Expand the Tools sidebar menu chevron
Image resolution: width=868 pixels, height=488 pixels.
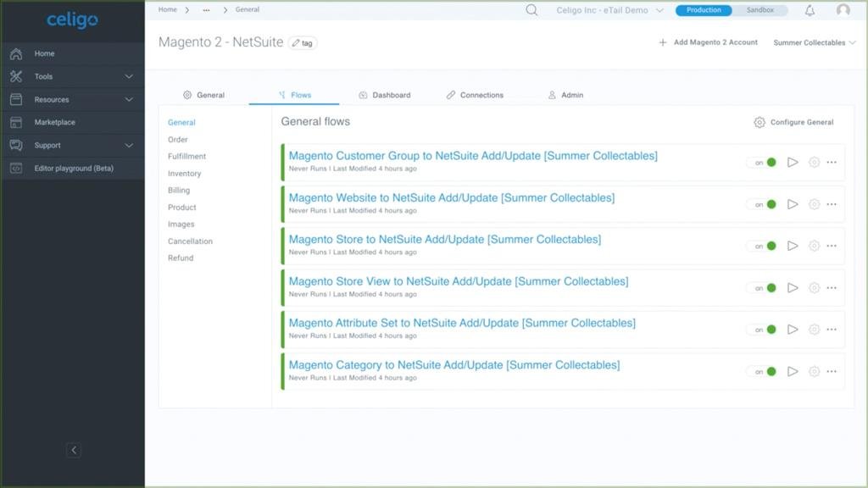129,76
